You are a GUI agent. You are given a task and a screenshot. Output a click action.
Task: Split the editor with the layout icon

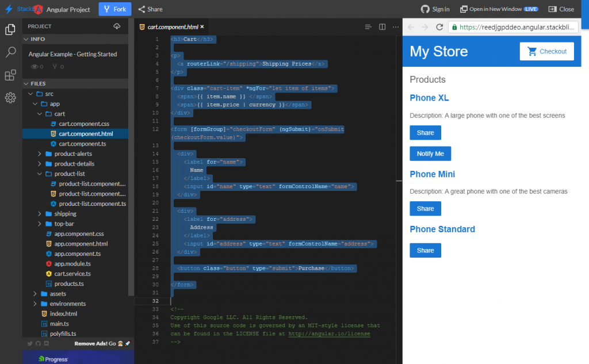[382, 26]
